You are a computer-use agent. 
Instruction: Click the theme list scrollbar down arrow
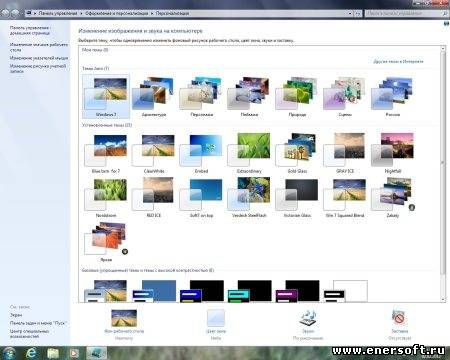click(x=443, y=299)
